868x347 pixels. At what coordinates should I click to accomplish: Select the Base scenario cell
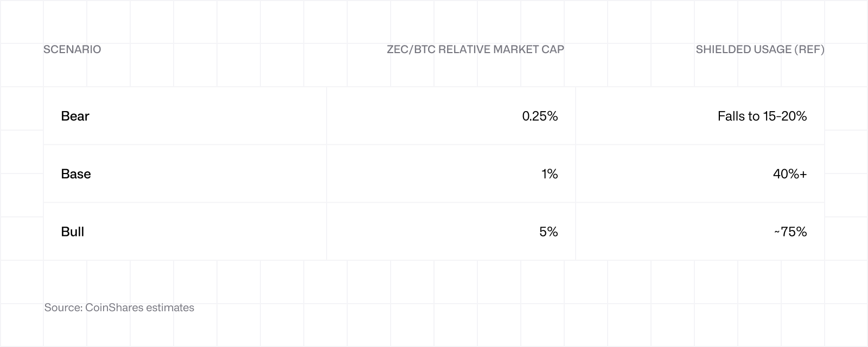coord(185,173)
